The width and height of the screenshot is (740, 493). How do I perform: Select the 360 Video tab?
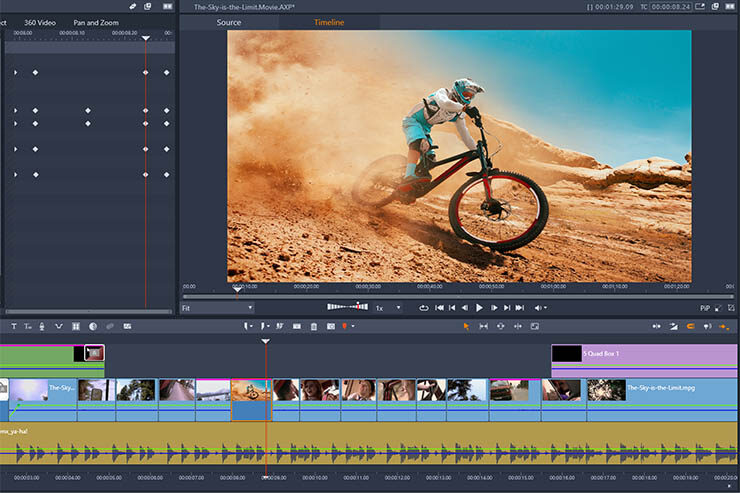tap(40, 22)
